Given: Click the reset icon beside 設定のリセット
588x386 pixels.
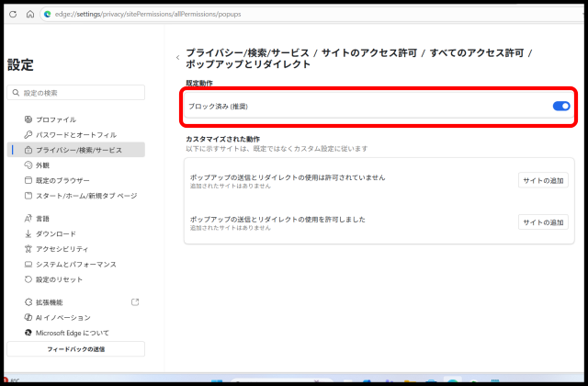Looking at the screenshot, I should click(x=28, y=279).
